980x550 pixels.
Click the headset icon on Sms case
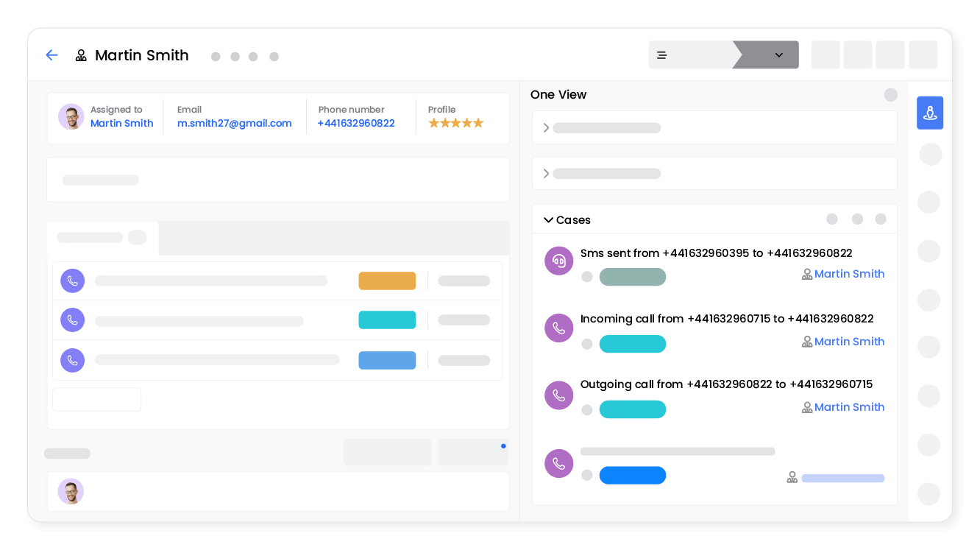(x=558, y=261)
